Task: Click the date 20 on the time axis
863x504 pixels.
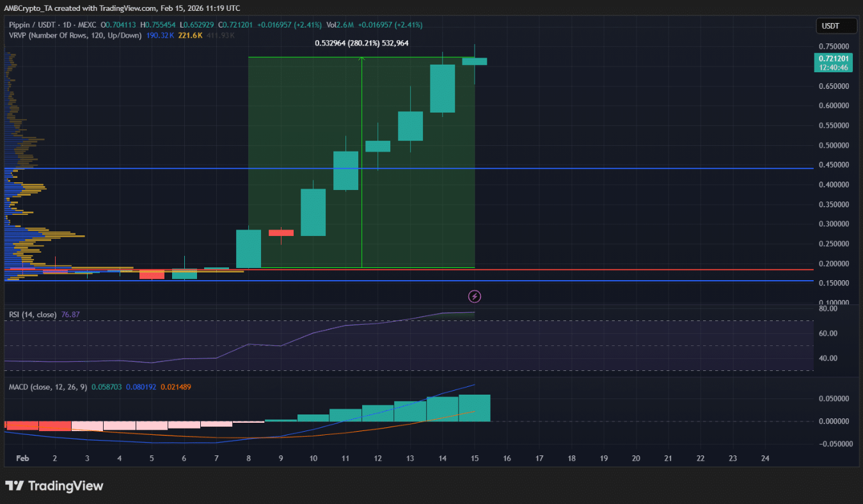Action: pyautogui.click(x=636, y=459)
